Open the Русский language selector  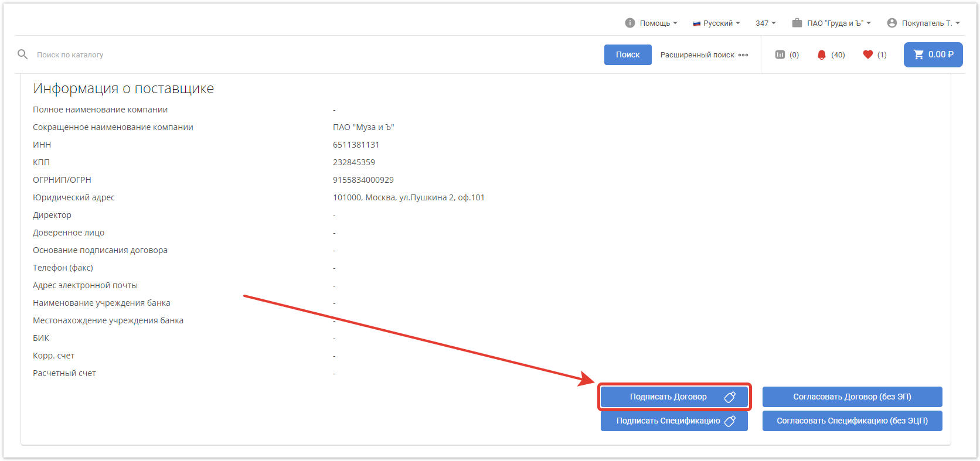[x=717, y=23]
